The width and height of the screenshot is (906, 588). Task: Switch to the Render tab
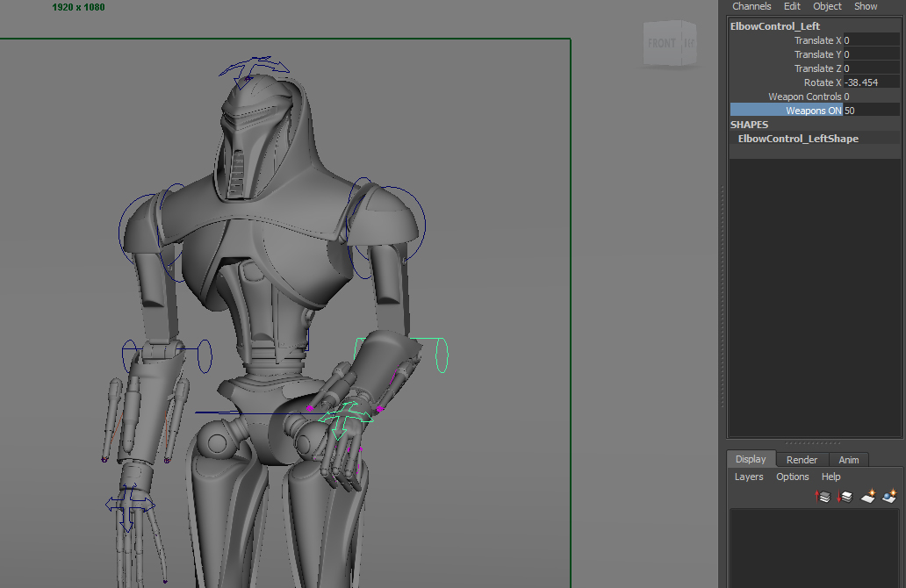pyautogui.click(x=801, y=459)
